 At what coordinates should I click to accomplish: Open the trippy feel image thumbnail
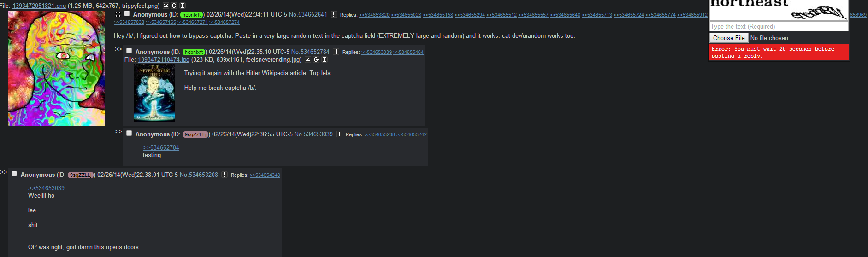coord(56,68)
